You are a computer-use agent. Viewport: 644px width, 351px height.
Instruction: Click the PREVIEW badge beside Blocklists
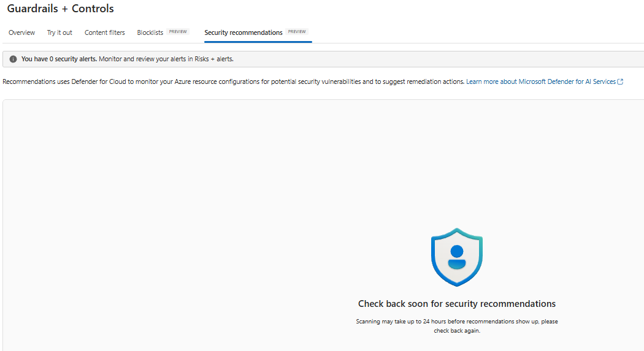pyautogui.click(x=178, y=32)
